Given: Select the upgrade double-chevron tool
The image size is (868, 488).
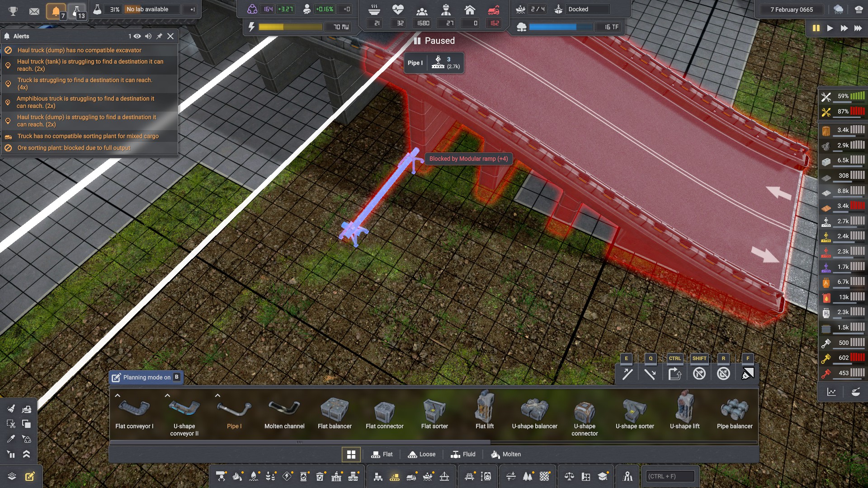Looking at the screenshot, I should click(x=27, y=454).
